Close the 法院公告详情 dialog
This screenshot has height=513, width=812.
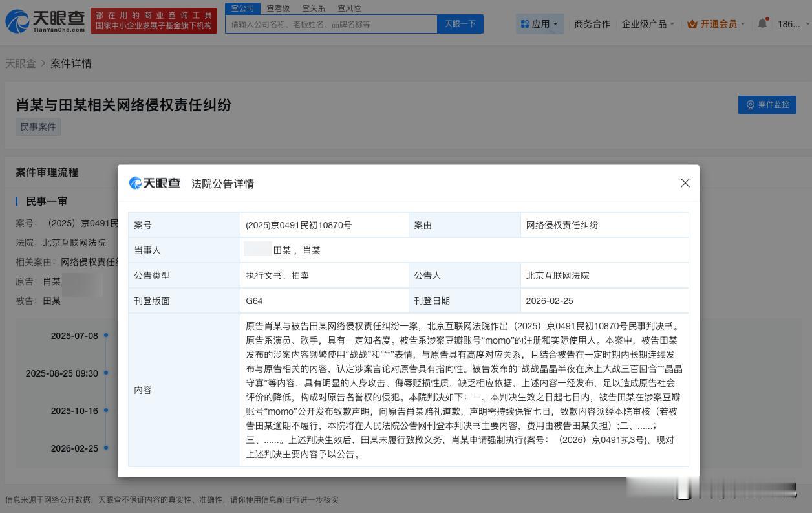coord(685,183)
